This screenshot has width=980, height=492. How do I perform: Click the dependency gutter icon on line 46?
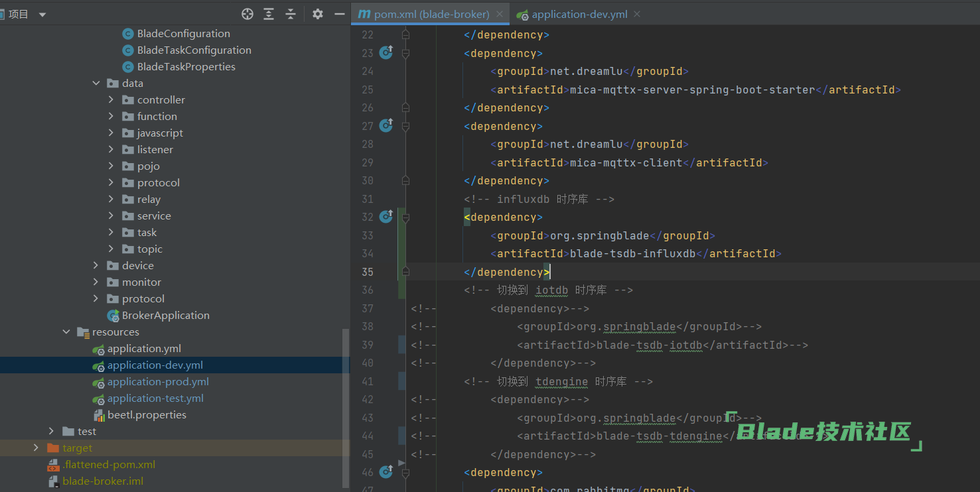(x=386, y=472)
